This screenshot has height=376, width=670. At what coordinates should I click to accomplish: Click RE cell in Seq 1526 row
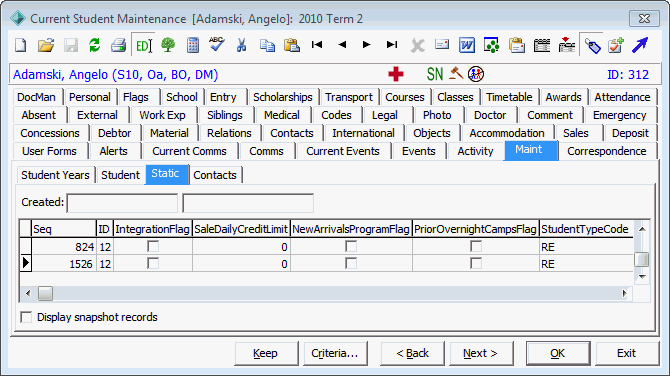(586, 264)
